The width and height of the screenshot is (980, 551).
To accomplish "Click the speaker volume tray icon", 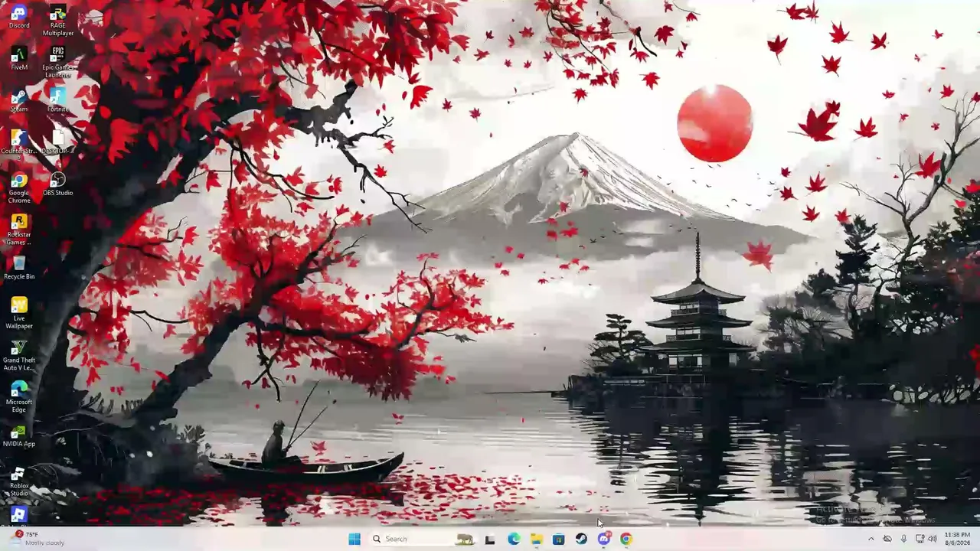I will tap(932, 539).
